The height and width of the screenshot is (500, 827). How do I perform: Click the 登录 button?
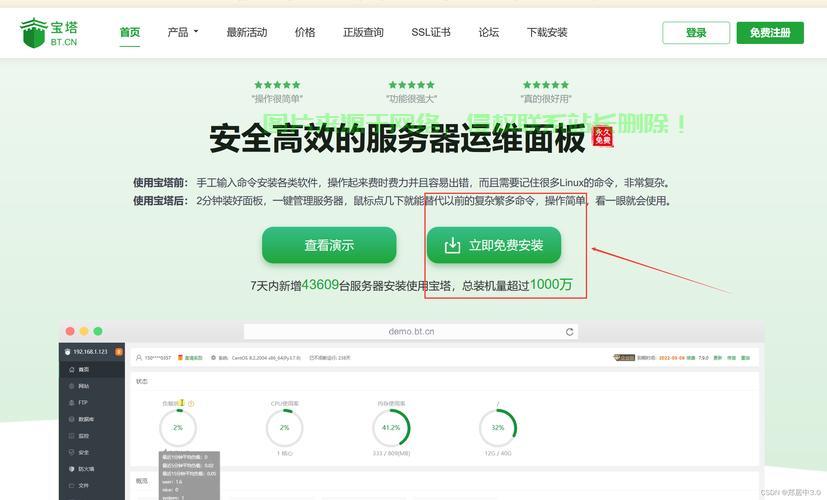[x=696, y=33]
